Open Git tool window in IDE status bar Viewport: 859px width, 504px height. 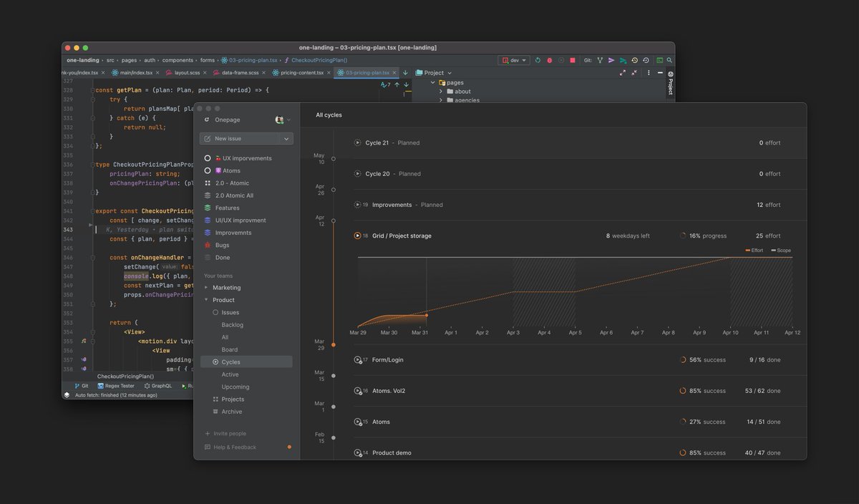point(80,386)
